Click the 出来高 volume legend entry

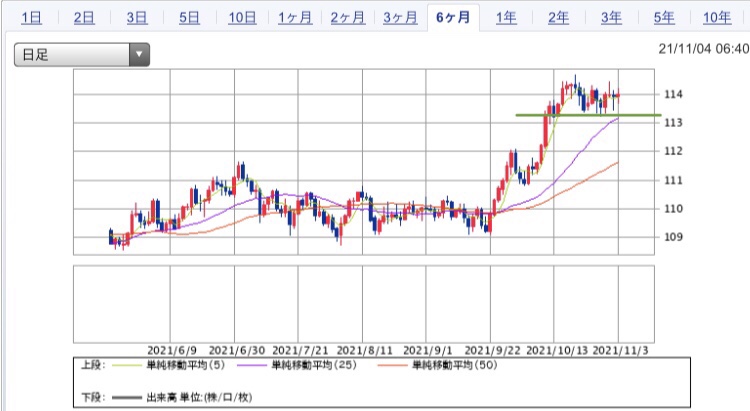click(199, 398)
